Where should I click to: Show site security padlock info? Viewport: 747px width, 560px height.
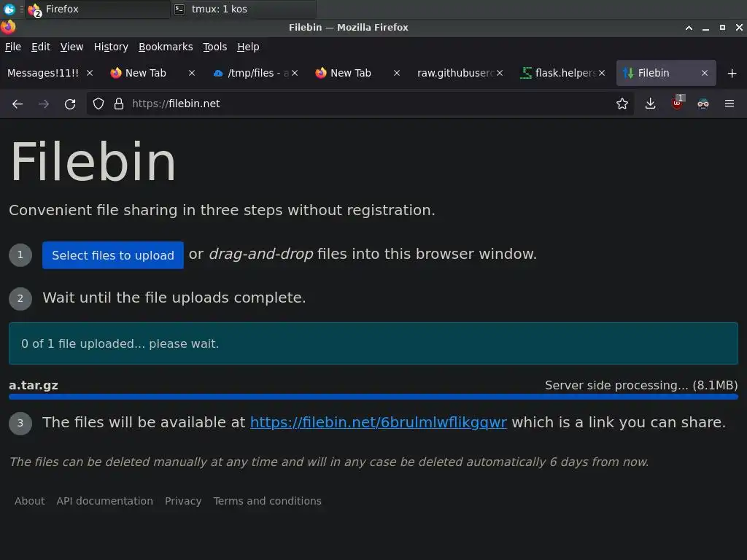[119, 104]
